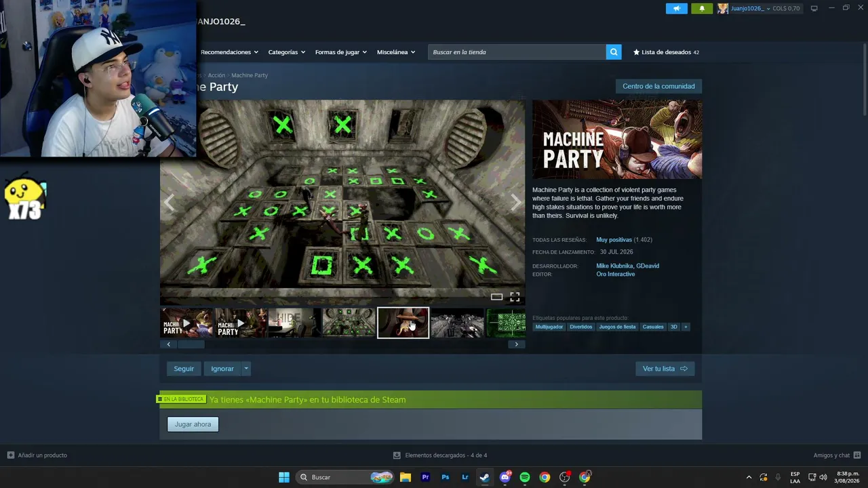This screenshot has width=868, height=488.
Task: Click the blue search magnifier button
Action: pyautogui.click(x=614, y=52)
